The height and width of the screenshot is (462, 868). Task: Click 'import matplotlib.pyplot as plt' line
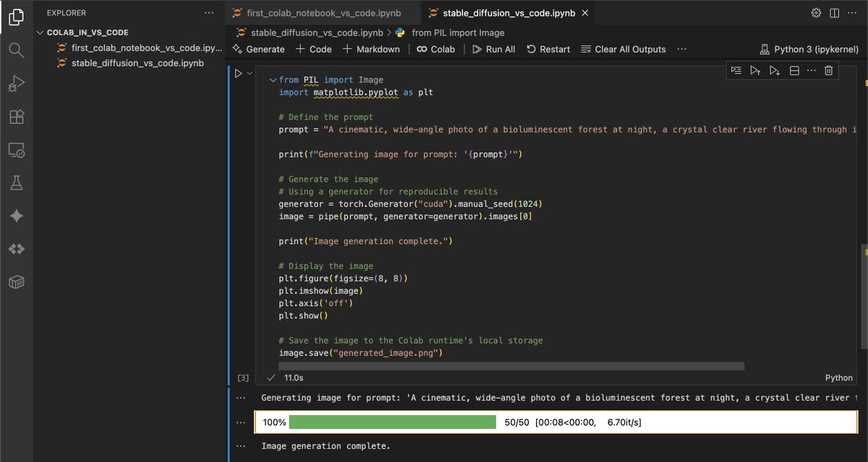pos(356,93)
